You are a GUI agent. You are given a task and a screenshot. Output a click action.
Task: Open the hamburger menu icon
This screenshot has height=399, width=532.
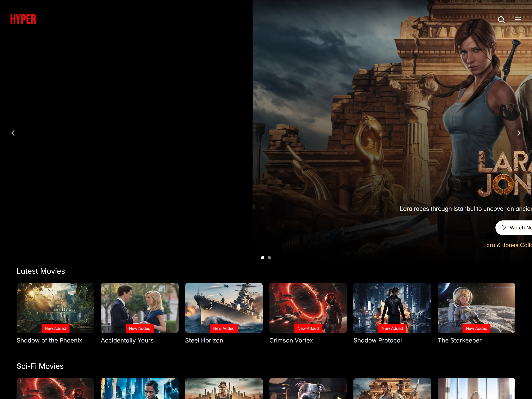[x=518, y=19]
